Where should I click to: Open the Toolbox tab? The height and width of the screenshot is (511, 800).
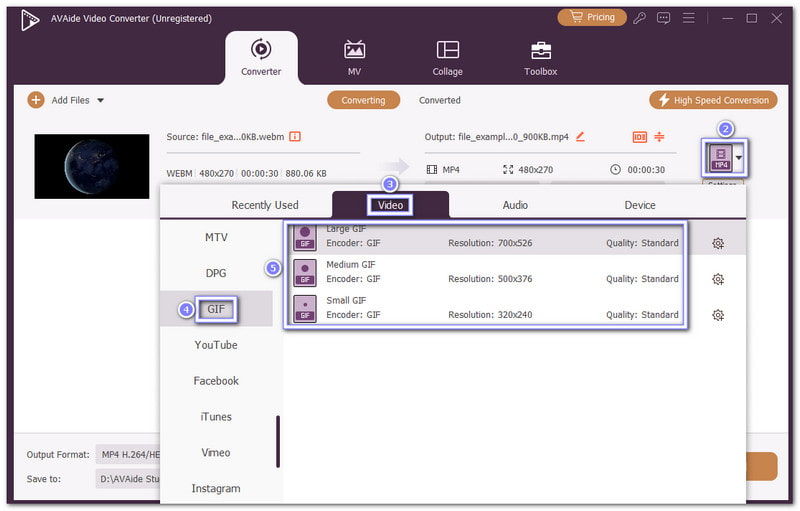(x=540, y=58)
